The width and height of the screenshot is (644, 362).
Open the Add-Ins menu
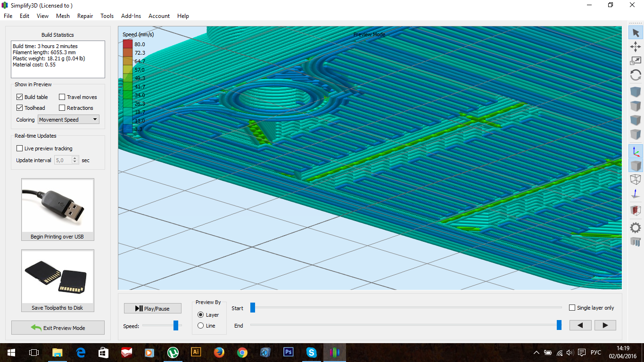tap(131, 16)
